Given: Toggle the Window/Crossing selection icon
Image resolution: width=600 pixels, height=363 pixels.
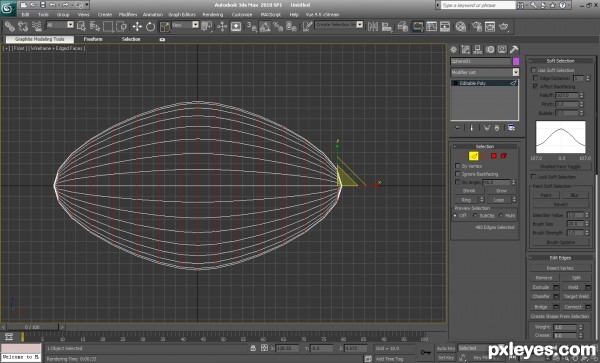Looking at the screenshot, I should coord(122,26).
